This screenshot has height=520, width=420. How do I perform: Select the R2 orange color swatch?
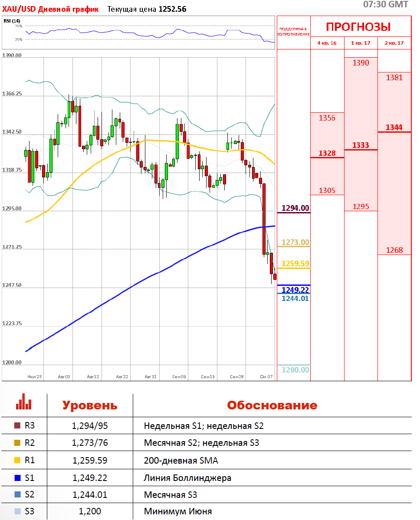point(17,443)
